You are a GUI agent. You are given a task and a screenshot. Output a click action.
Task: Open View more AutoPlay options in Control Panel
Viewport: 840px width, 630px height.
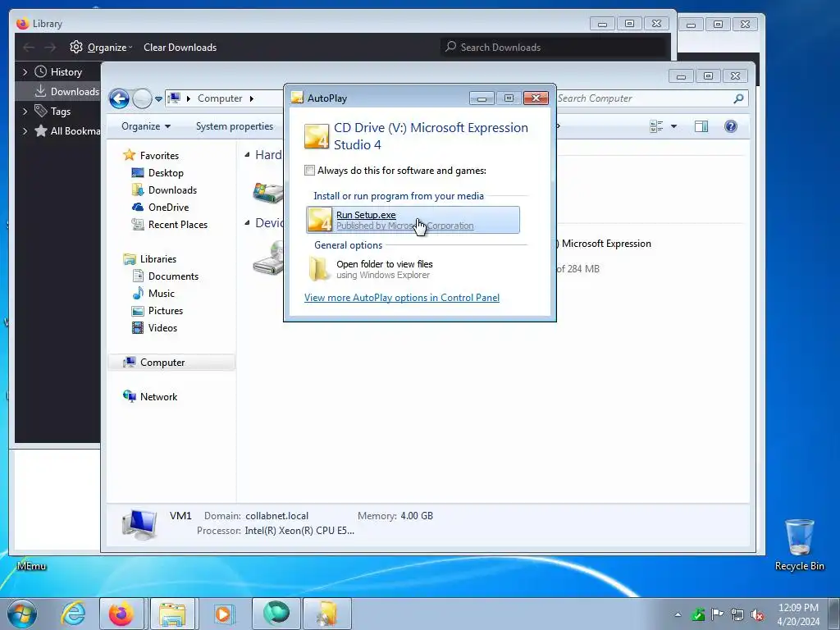[x=402, y=298]
